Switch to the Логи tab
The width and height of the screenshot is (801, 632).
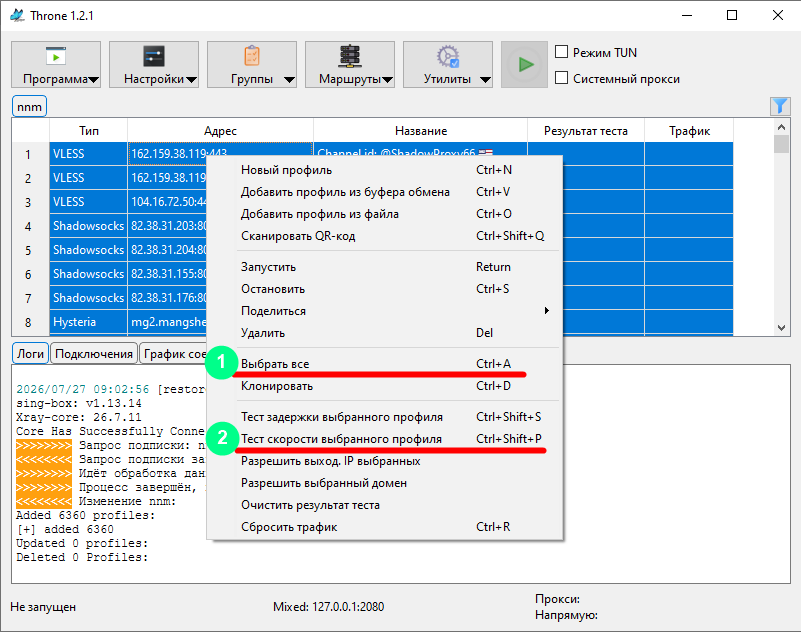30,354
